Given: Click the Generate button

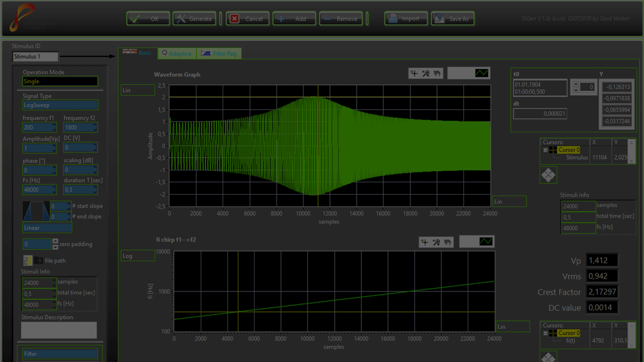Looking at the screenshot, I should point(194,19).
